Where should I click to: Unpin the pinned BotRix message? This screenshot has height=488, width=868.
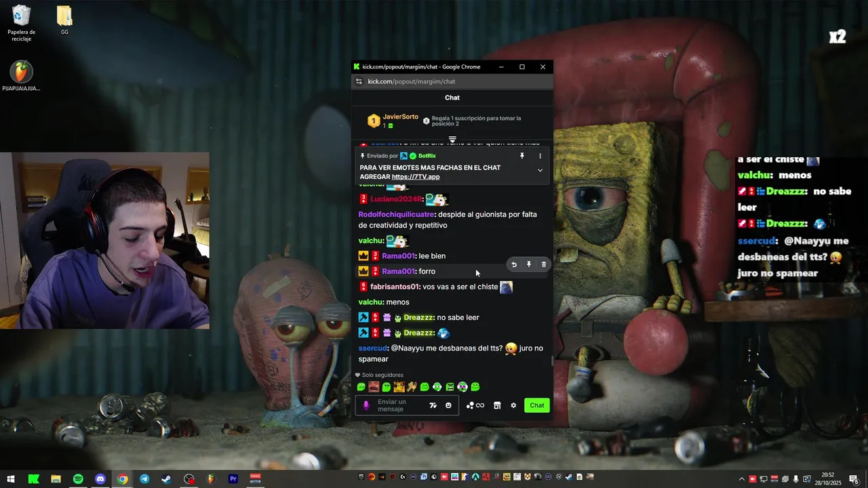[521, 156]
